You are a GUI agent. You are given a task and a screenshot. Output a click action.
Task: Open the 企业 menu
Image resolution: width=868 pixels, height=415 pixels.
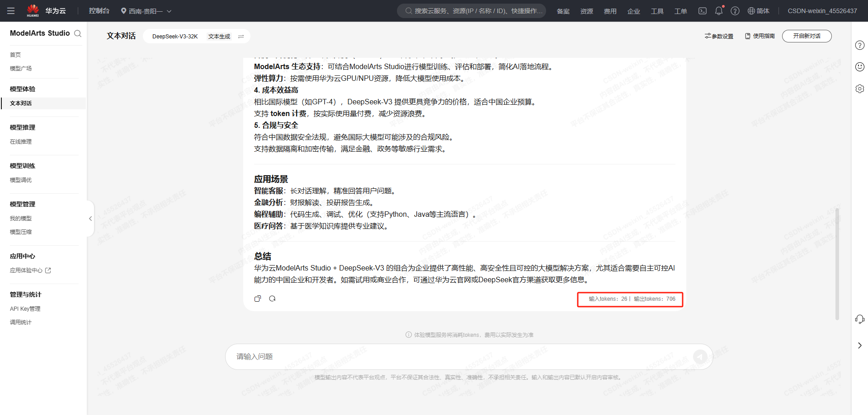coord(634,11)
